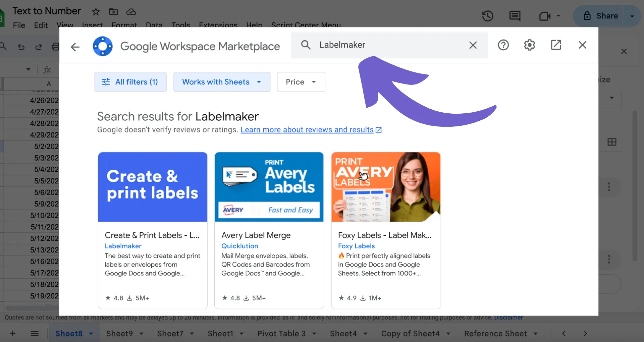Screen dimensions: 644x342
Task: Go back with the Marketplace arrow
Action: (75, 47)
